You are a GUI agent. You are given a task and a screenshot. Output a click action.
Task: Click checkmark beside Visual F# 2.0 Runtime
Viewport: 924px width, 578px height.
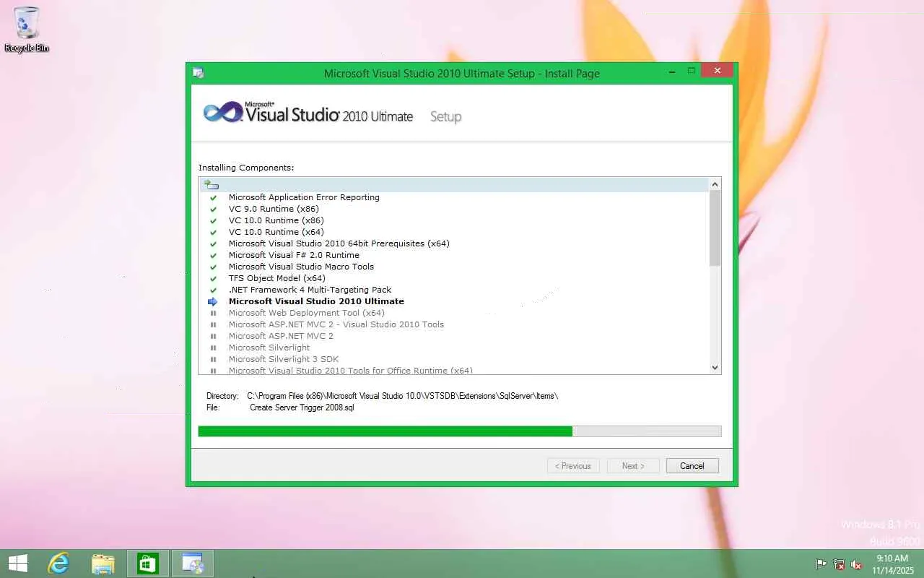pos(213,255)
